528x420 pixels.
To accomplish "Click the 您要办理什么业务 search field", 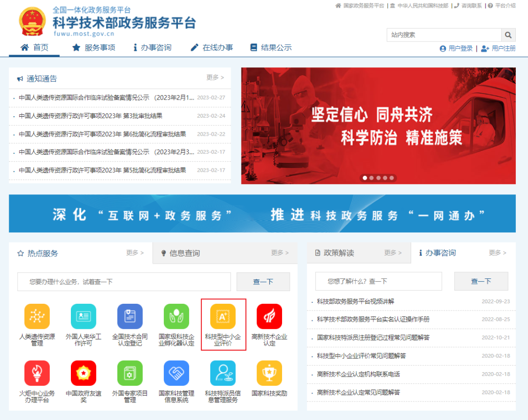I will click(x=124, y=282).
